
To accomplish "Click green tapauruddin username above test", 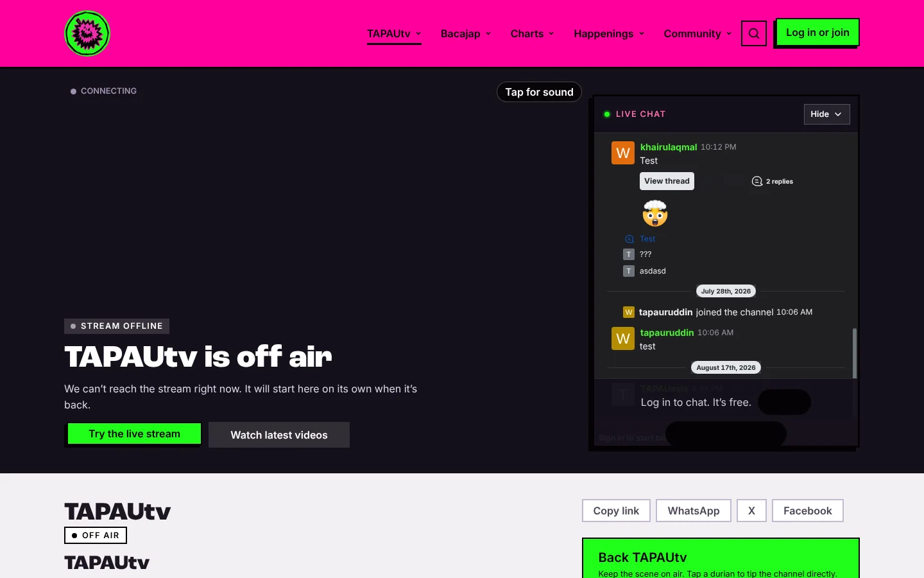I will (667, 333).
